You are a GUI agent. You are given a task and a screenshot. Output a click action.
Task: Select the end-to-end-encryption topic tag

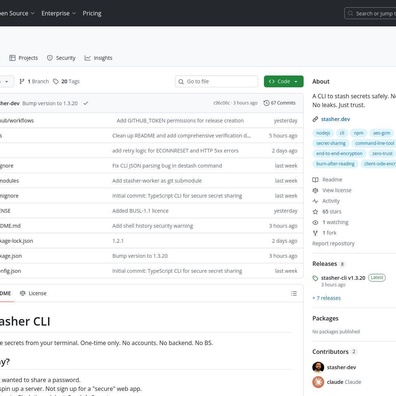click(x=339, y=154)
